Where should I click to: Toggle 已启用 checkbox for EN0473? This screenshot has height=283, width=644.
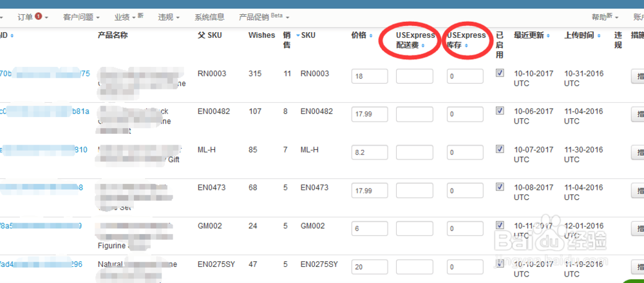(x=500, y=187)
